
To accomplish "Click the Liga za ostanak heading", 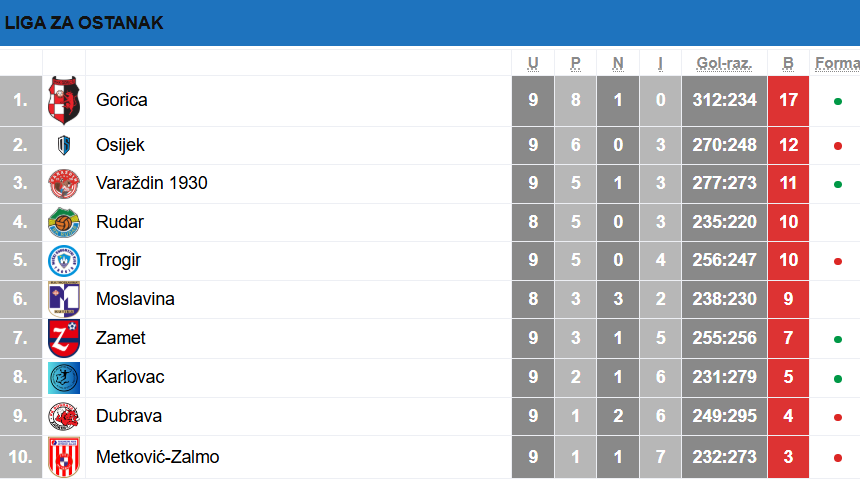I will click(84, 23).
